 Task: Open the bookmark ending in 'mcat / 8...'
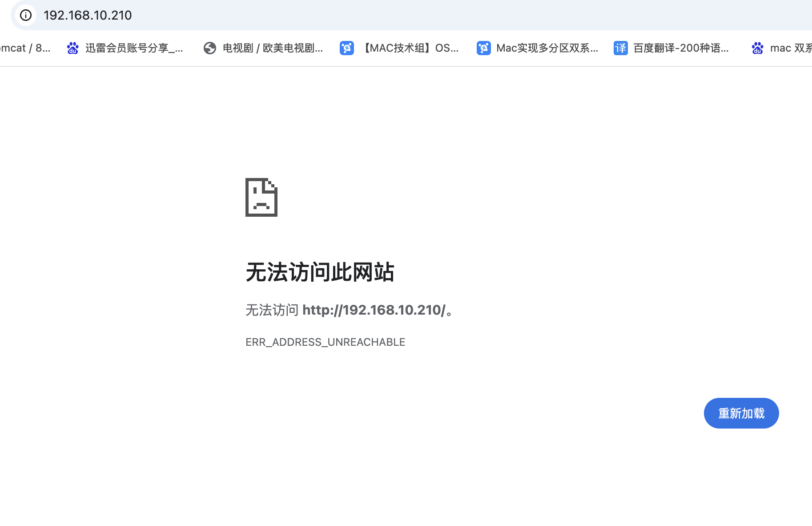[x=25, y=48]
